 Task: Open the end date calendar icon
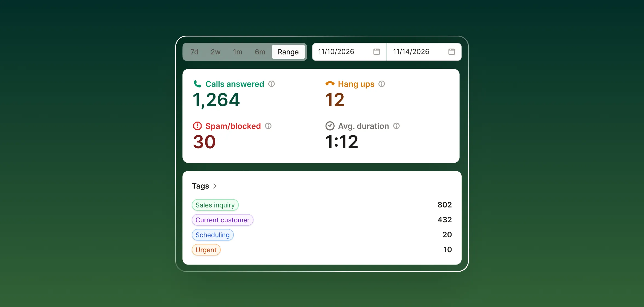(x=452, y=52)
